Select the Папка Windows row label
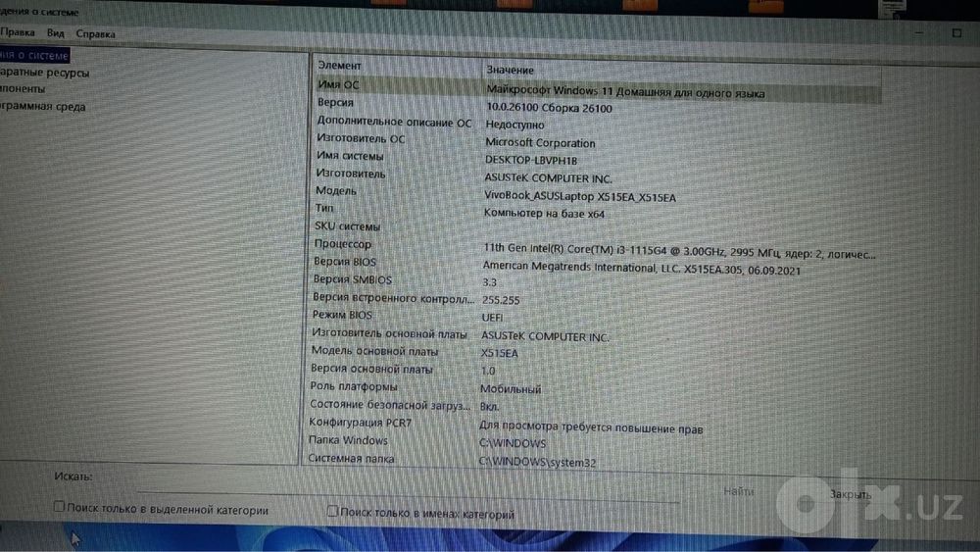The height and width of the screenshot is (552, 980). click(348, 440)
